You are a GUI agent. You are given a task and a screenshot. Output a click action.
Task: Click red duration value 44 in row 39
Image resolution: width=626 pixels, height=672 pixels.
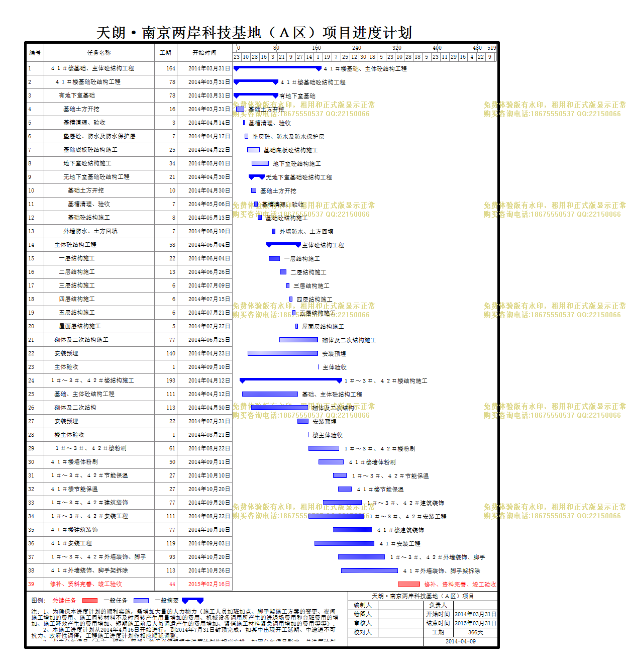click(172, 584)
